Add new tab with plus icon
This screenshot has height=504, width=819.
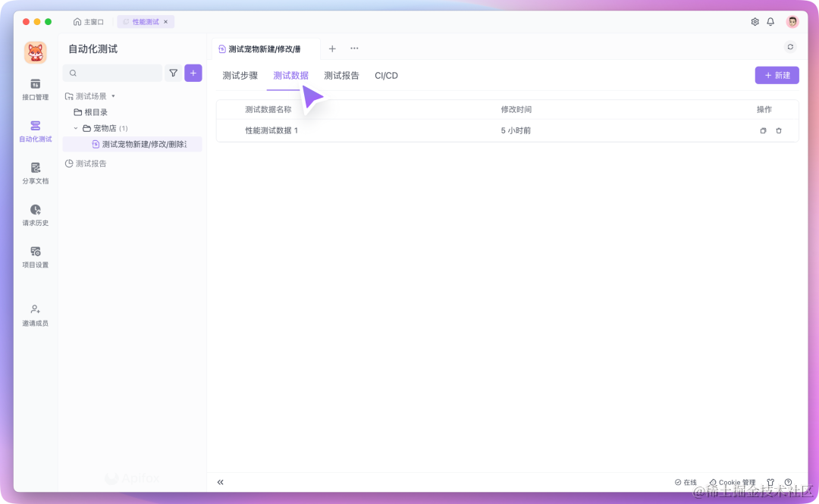pyautogui.click(x=332, y=49)
